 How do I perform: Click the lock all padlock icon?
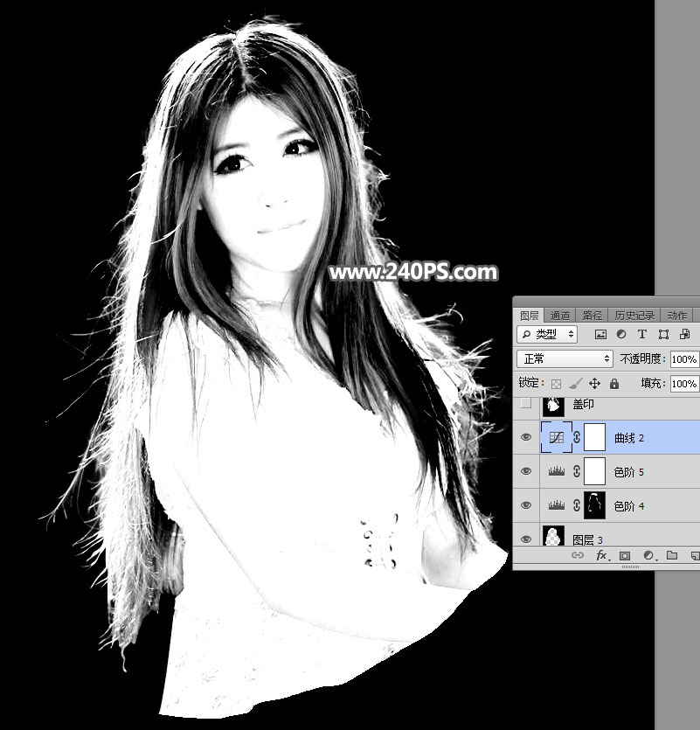[614, 384]
